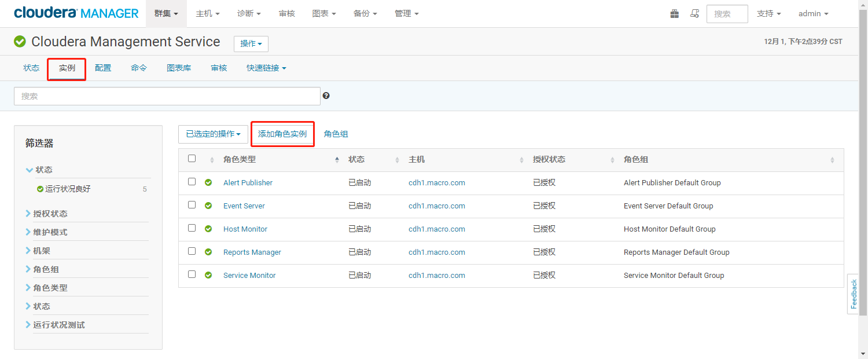Switch to the 状态 tab
Viewport: 868px width, 359px height.
(31, 68)
